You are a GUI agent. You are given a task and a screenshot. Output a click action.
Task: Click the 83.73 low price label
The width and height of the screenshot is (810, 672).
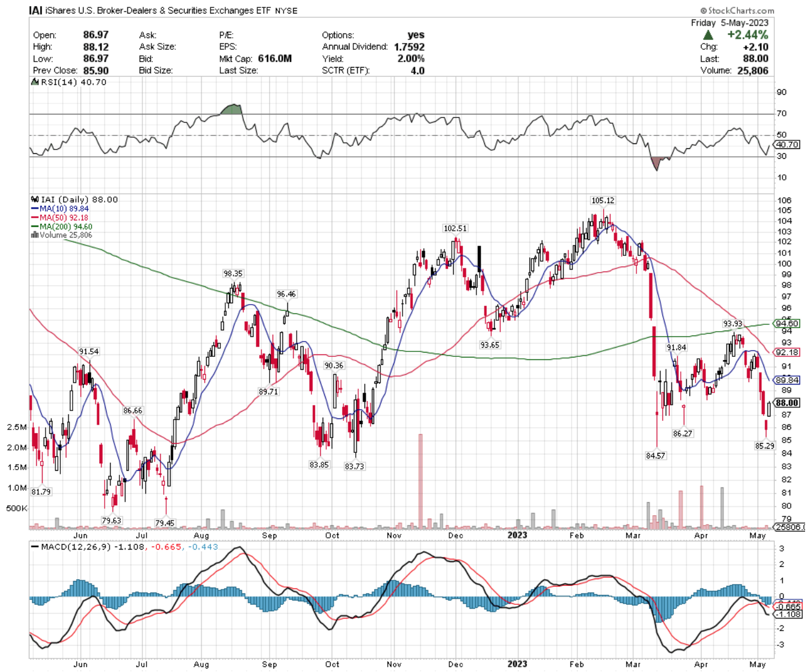point(355,466)
